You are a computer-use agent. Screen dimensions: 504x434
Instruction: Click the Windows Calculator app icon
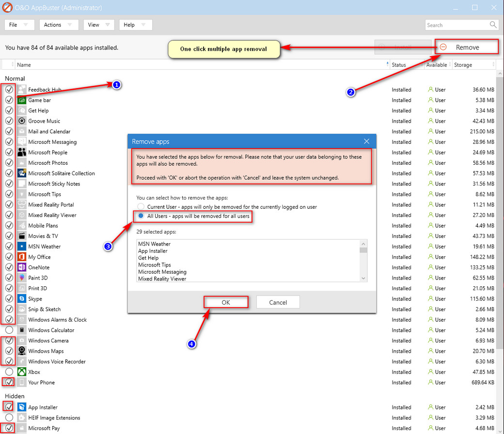(x=21, y=330)
